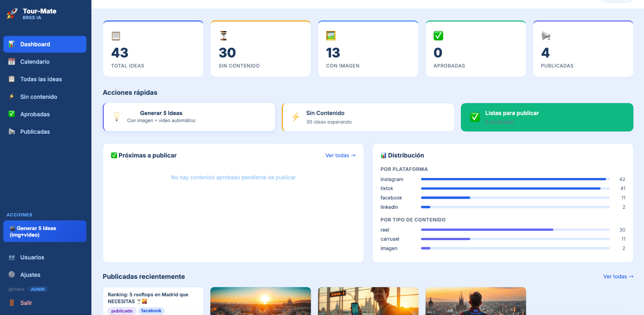This screenshot has height=315, width=644.
Task: Click the linkedin platform row label
Action: tap(389, 207)
